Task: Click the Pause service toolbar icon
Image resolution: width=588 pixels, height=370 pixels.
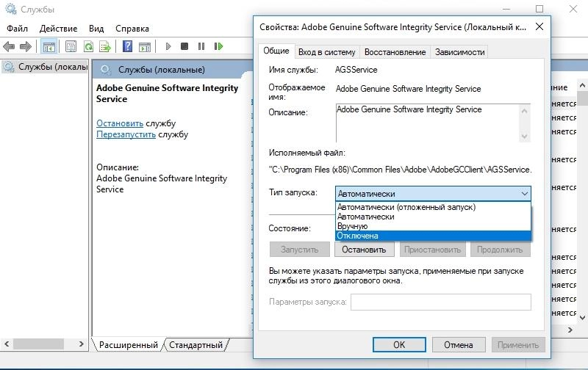Action: point(201,46)
